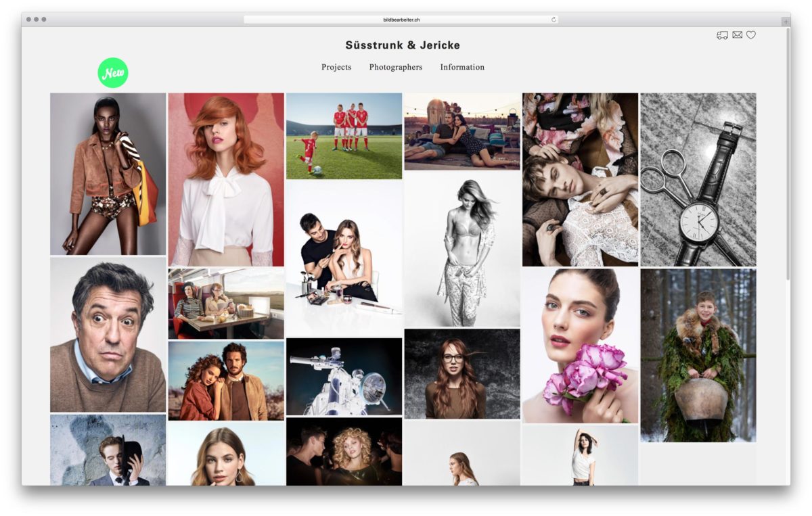Image resolution: width=812 pixels, height=516 pixels.
Task: Click the Süsstrunk & Jericke site title
Action: tap(403, 45)
